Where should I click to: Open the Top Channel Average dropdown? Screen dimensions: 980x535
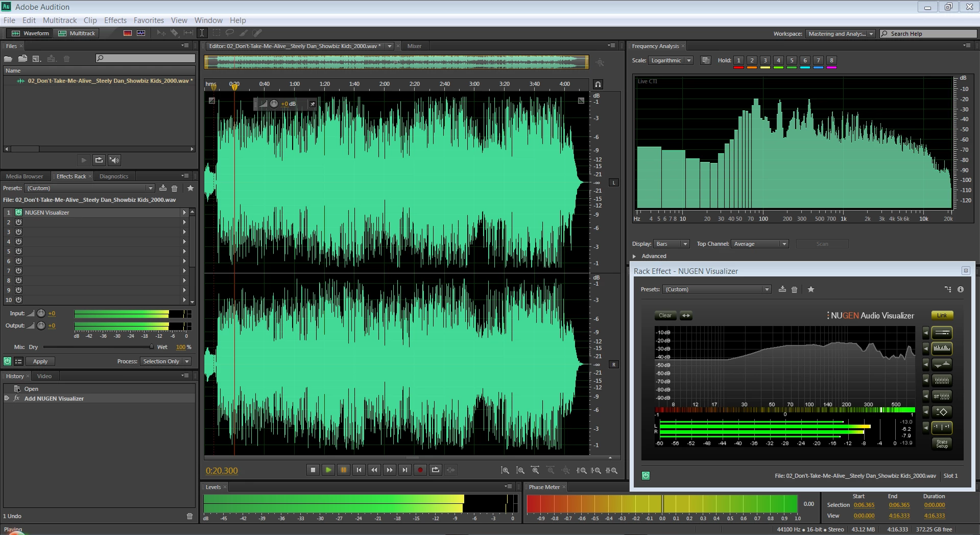coord(760,244)
